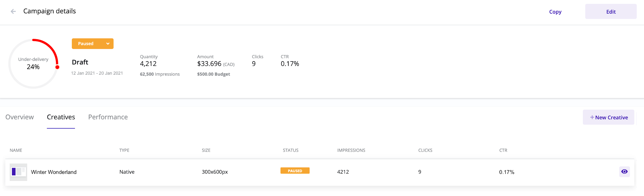
Task: Click the eye preview icon for Winter Wonderland
Action: pos(624,172)
